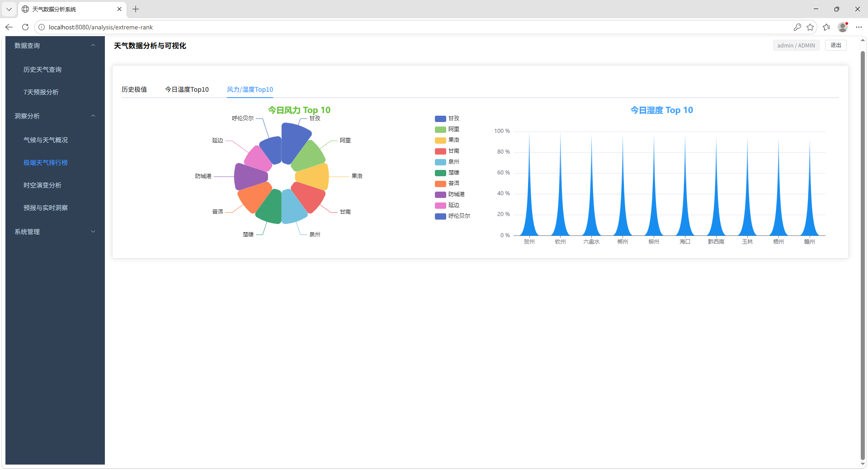Screen dimensions: 868x470
Task: Click the yellow 果洛 pie slice
Action: click(x=313, y=177)
